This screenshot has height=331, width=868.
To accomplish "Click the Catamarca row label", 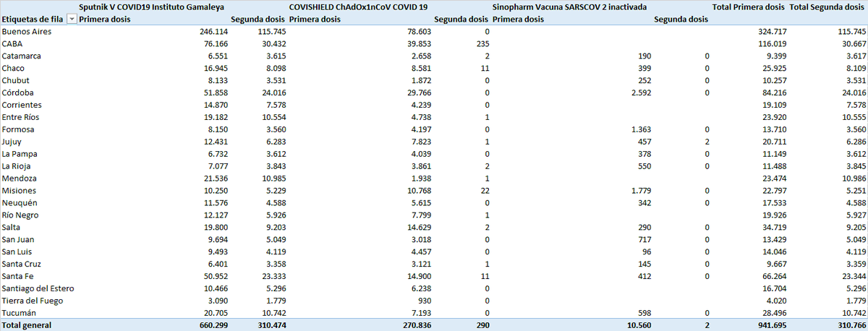I will 21,56.
